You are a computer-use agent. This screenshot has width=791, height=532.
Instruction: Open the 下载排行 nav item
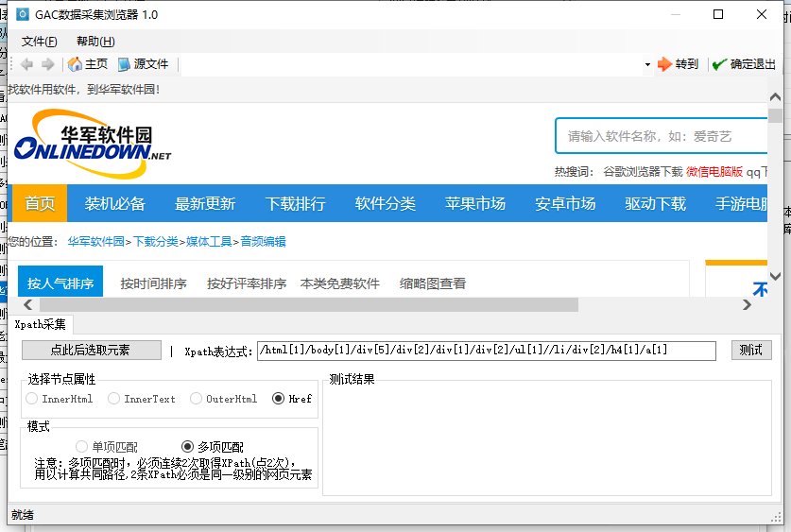click(x=295, y=203)
